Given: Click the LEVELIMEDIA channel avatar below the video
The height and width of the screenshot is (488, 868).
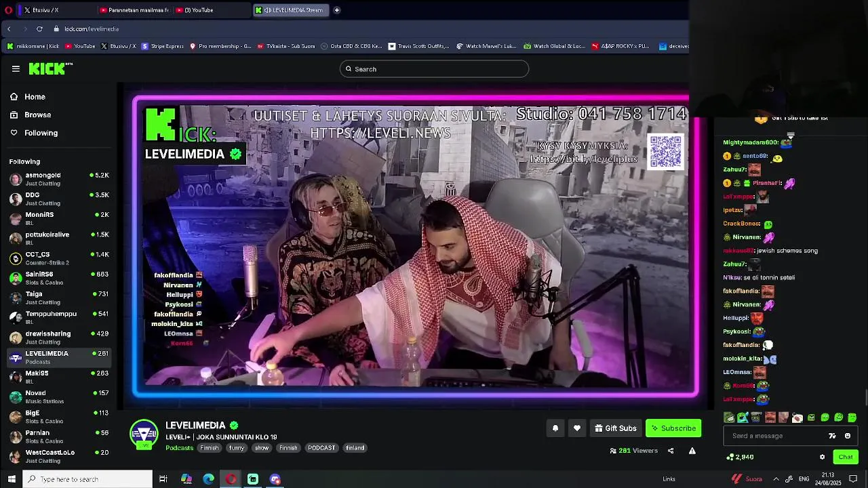Looking at the screenshot, I should [144, 434].
